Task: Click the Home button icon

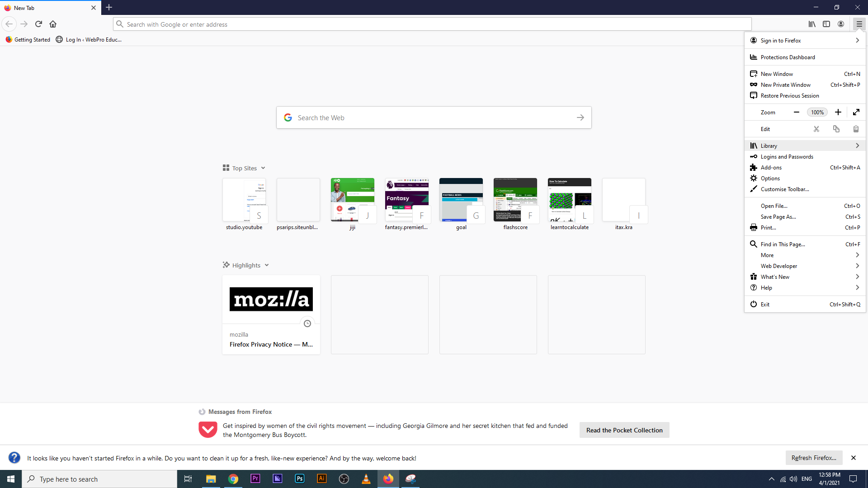Action: 53,24
